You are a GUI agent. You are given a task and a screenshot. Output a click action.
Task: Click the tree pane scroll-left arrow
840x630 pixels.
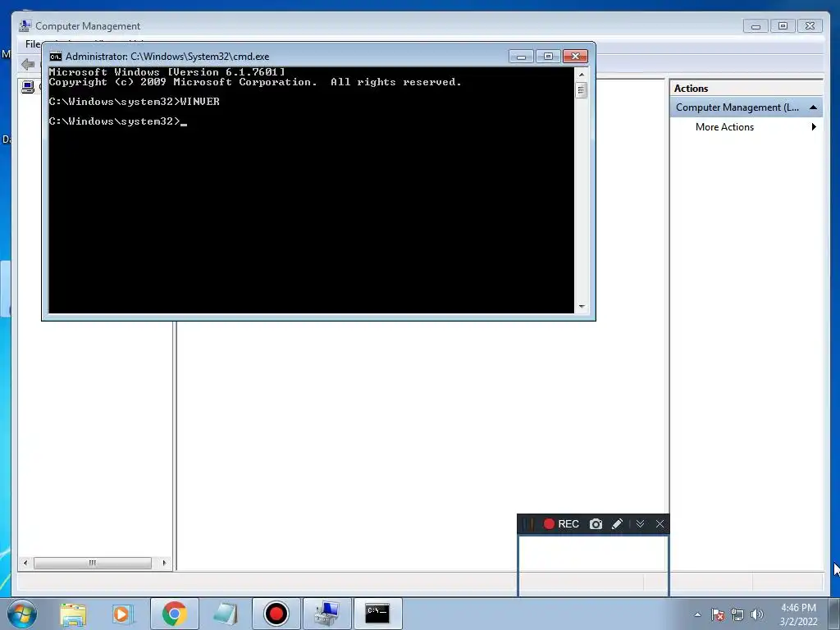[25, 563]
